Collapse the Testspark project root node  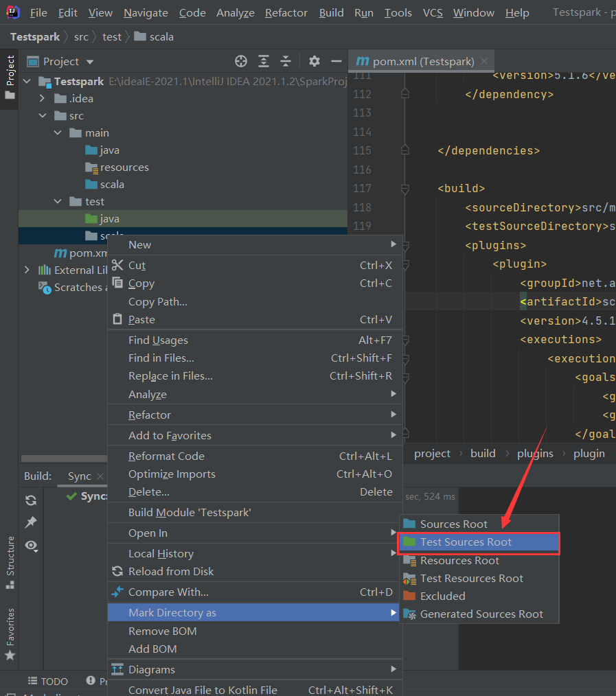point(27,81)
